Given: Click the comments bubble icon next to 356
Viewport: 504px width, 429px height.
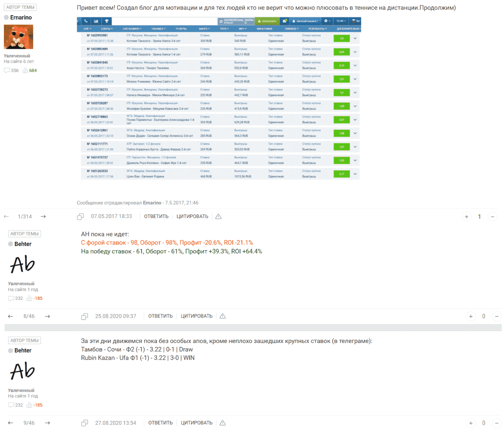Looking at the screenshot, I should 7,71.
